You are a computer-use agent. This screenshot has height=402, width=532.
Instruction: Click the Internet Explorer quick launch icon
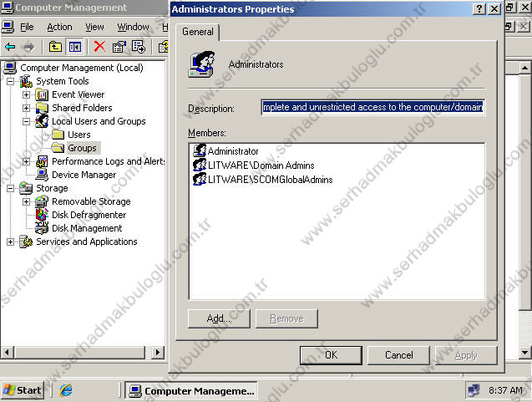click(x=66, y=390)
